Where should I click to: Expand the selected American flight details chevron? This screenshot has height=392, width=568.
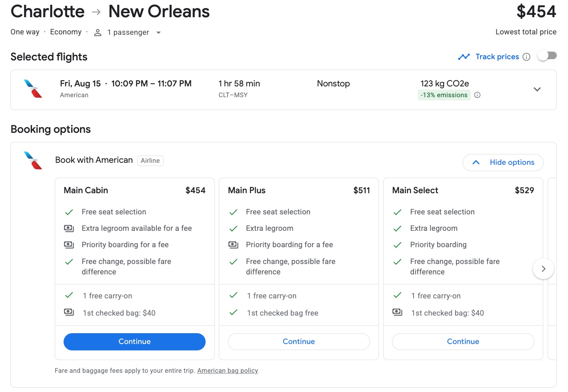537,89
